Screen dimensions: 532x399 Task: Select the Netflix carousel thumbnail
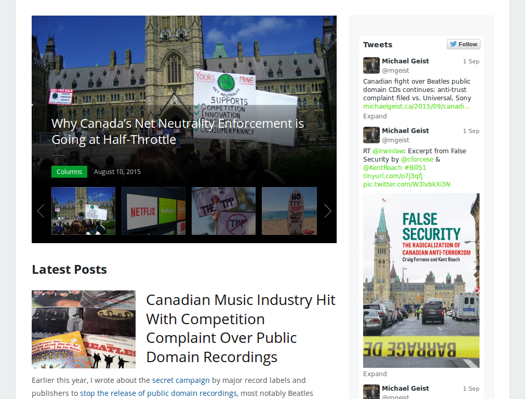tap(154, 211)
